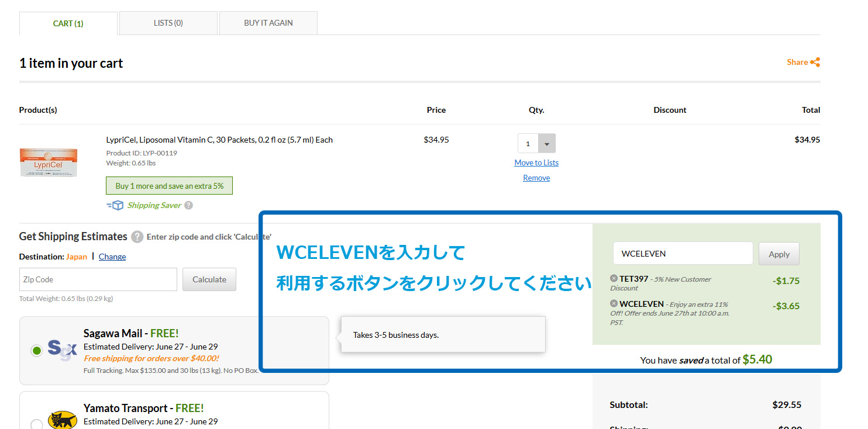The width and height of the screenshot is (868, 429).
Task: Click the $29.55 subtotal value
Action: coord(787,404)
